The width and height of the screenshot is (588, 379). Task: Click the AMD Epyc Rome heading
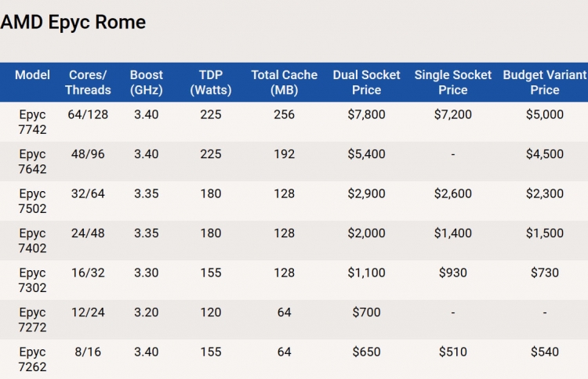(x=73, y=22)
